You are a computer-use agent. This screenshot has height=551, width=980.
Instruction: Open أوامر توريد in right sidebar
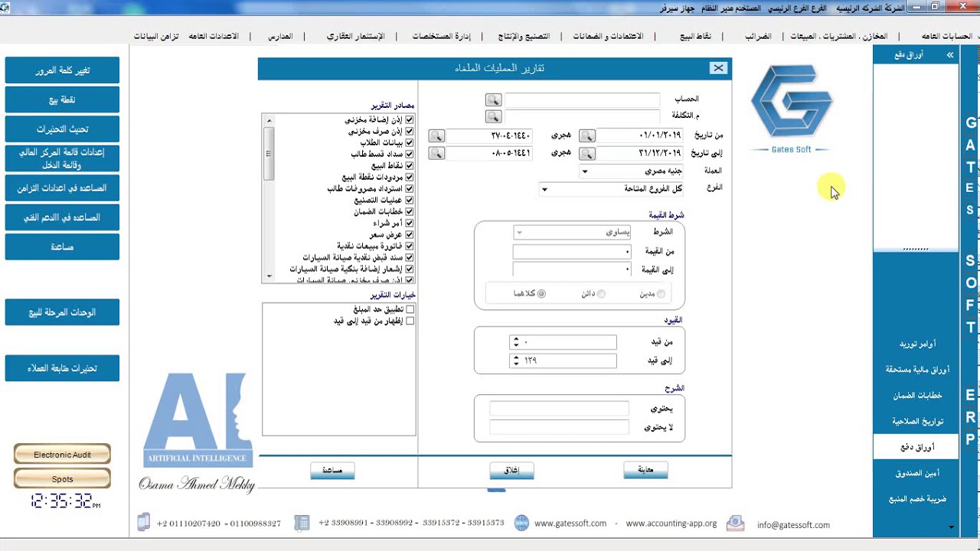[916, 344]
